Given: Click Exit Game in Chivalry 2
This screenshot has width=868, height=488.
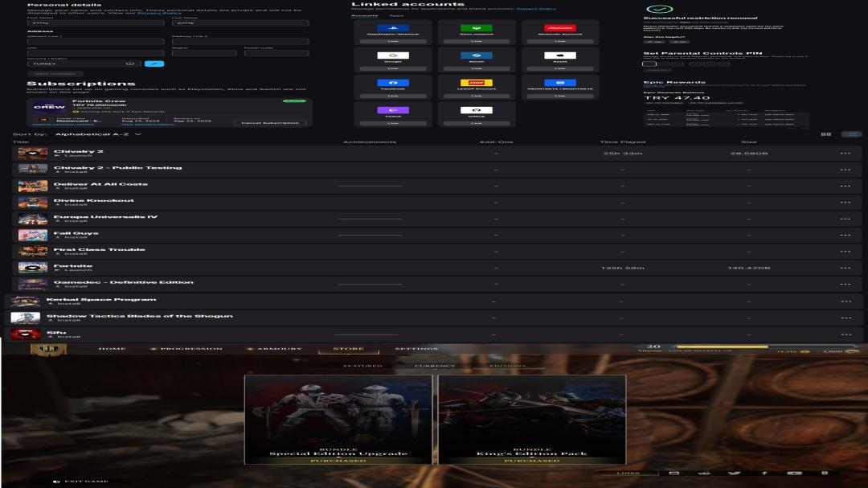Looking at the screenshot, I should tap(81, 482).
